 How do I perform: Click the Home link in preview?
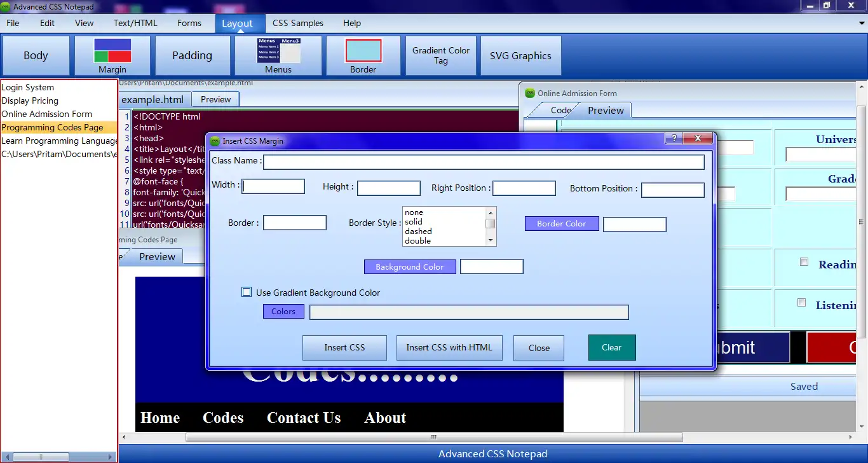click(160, 418)
